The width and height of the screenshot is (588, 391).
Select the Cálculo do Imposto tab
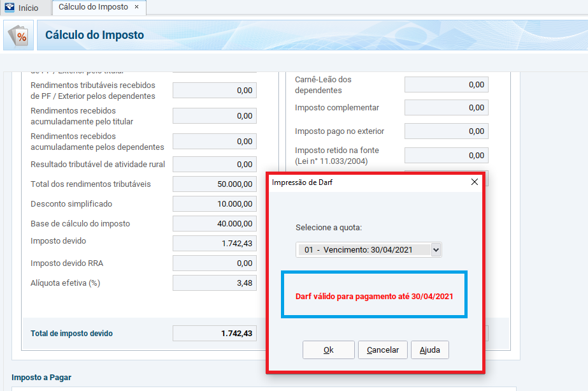click(x=93, y=7)
